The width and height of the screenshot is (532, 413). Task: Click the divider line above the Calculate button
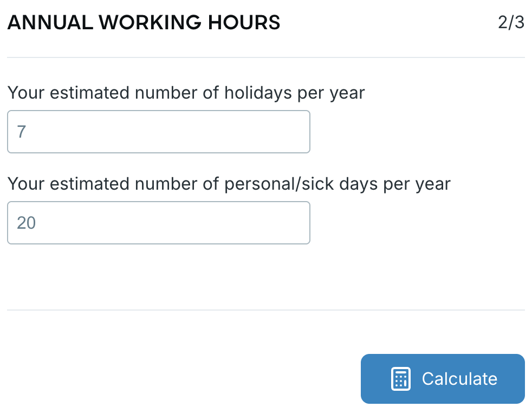(265, 310)
